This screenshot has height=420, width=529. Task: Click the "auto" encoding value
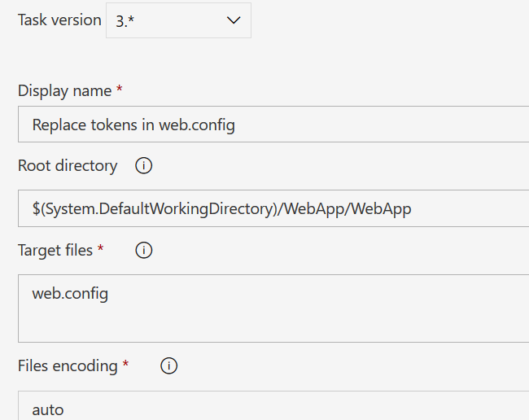click(47, 409)
